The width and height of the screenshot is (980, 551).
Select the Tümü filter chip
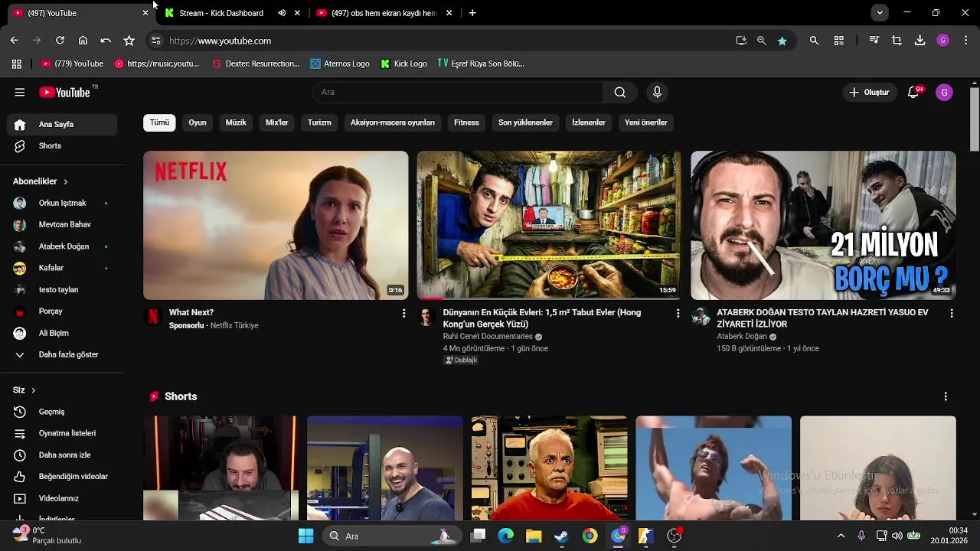[x=159, y=122]
